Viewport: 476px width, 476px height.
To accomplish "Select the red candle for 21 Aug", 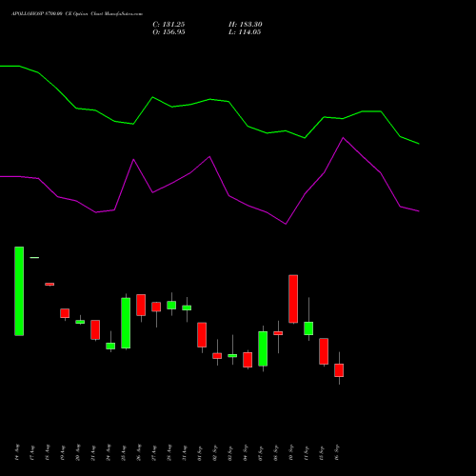I will tap(95, 329).
